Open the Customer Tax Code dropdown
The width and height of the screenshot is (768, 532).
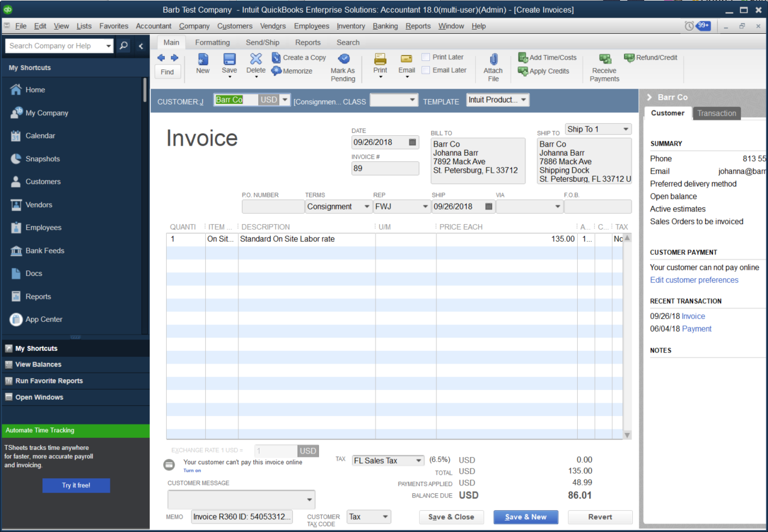(385, 517)
